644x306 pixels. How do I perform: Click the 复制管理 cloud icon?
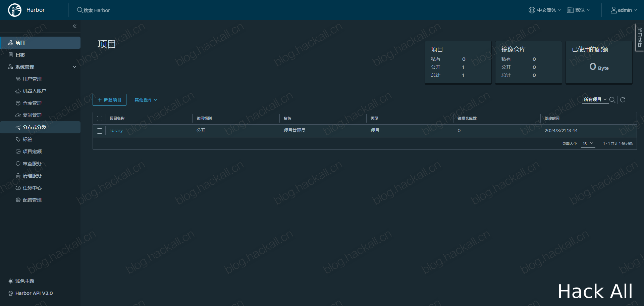pos(18,115)
